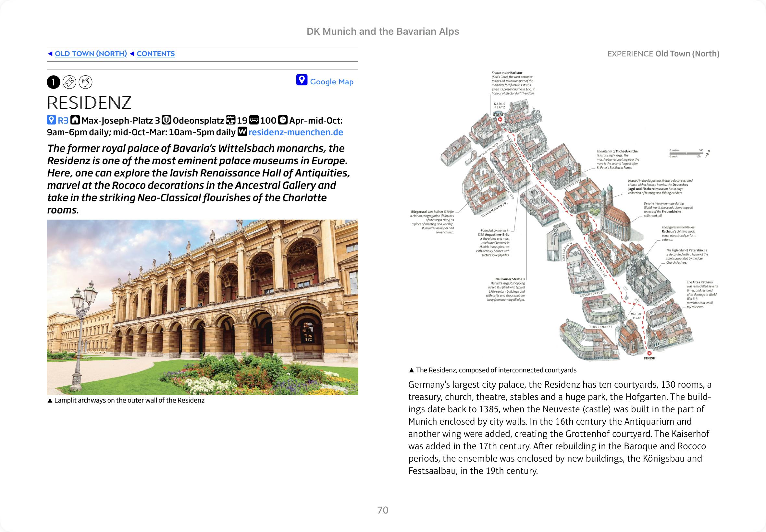Click the Residenz palace photo

[x=203, y=307]
